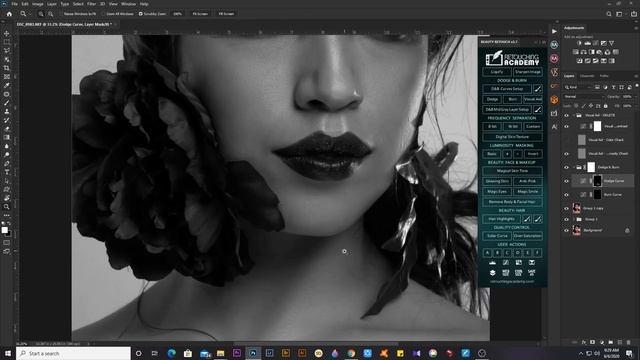
Task: Hide the Dodge Curve layer
Action: pyautogui.click(x=566, y=181)
